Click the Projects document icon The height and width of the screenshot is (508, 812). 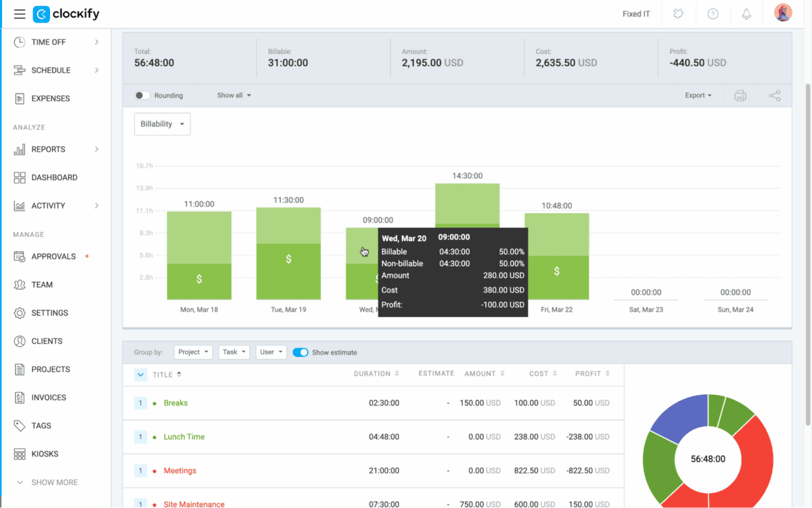click(x=20, y=370)
